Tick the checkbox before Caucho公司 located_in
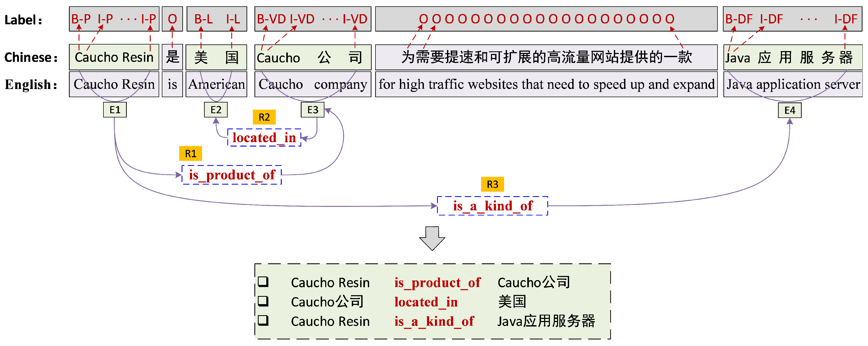The width and height of the screenshot is (868, 346). (263, 301)
